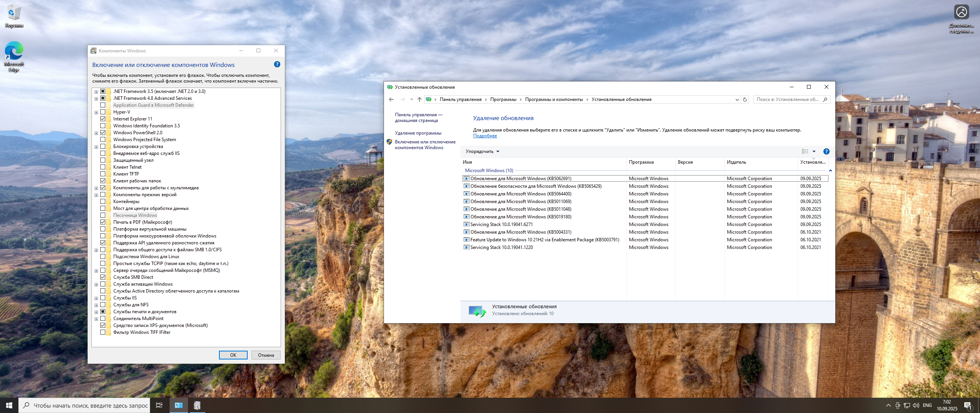Open Удаление программы sidebar link

tap(418, 133)
